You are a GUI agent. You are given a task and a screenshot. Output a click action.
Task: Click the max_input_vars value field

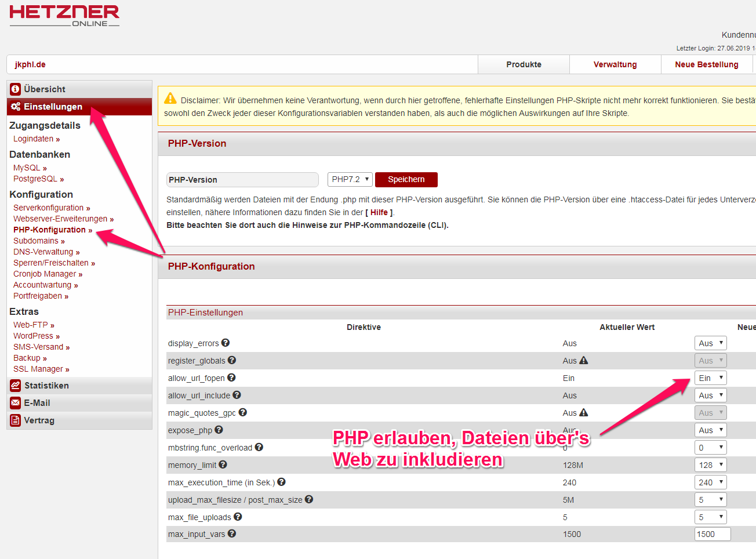pos(713,534)
